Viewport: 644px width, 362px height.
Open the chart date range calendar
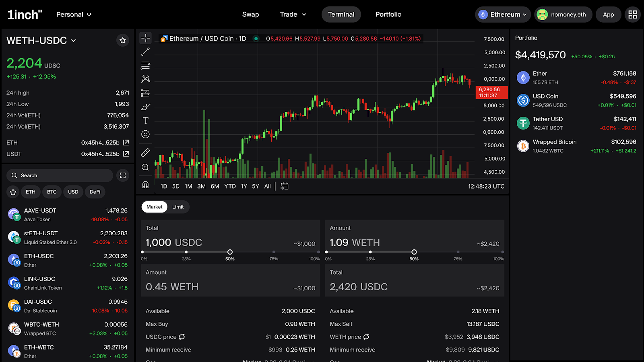tap(285, 186)
